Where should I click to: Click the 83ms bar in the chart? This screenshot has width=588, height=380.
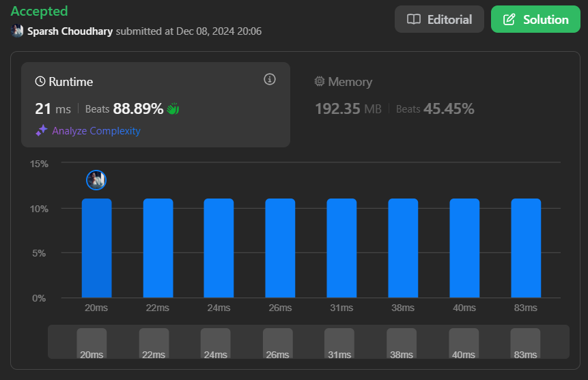tap(526, 248)
